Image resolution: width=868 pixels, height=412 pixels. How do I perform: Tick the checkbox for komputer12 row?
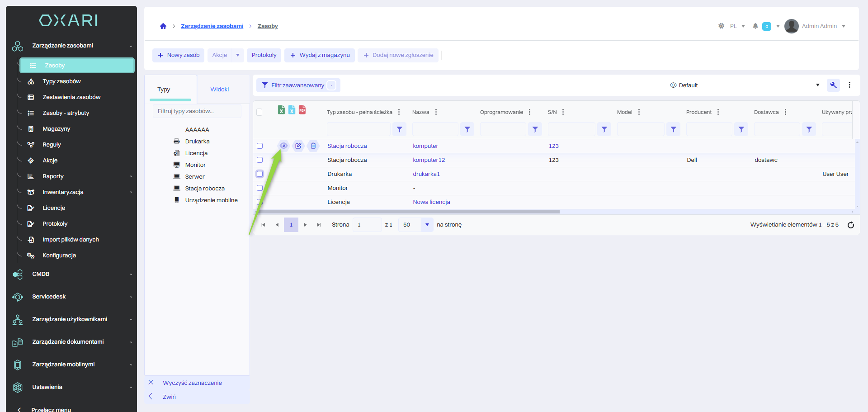[x=260, y=160]
